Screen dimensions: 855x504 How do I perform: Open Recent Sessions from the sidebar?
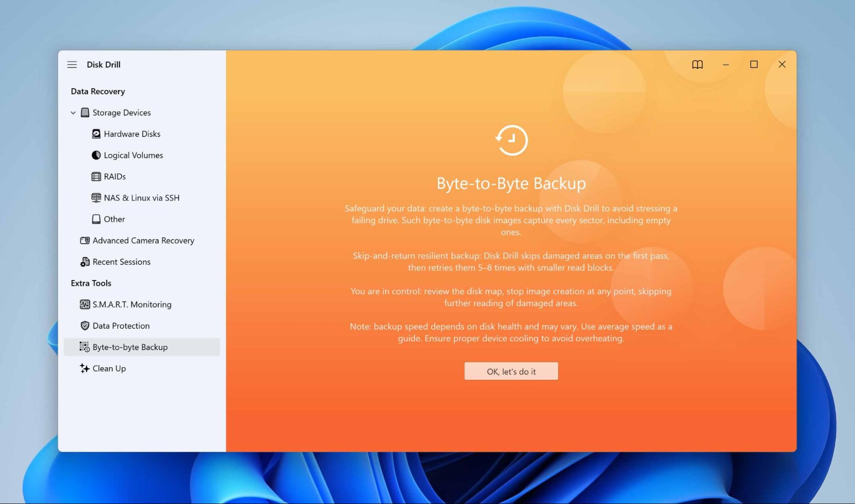121,262
